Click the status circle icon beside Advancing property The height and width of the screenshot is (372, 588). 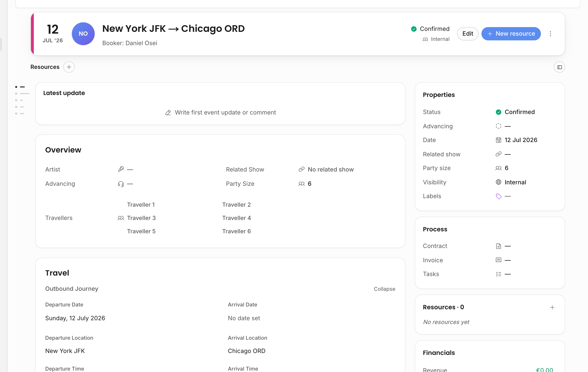pos(498,126)
